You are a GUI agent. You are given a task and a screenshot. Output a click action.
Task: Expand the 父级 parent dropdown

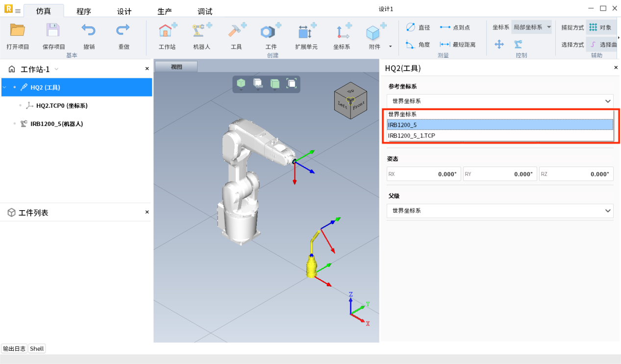500,211
